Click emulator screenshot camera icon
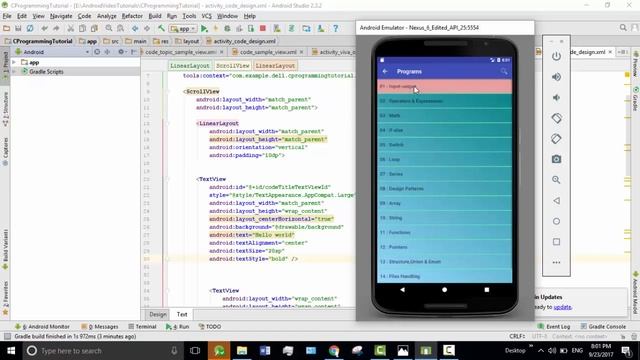The height and width of the screenshot is (360, 640). click(x=556, y=159)
